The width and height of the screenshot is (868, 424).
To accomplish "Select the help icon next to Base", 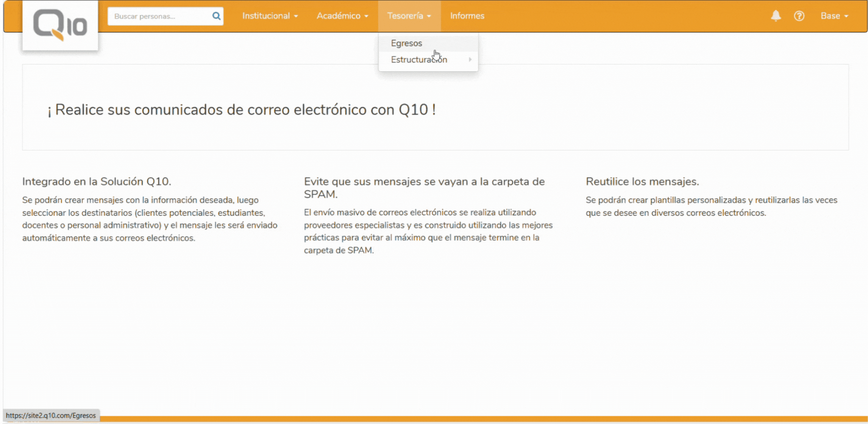I will 799,16.
